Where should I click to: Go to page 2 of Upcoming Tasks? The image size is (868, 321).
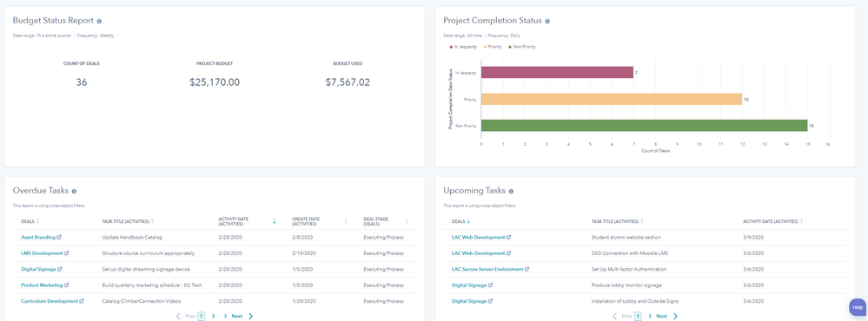coord(650,316)
